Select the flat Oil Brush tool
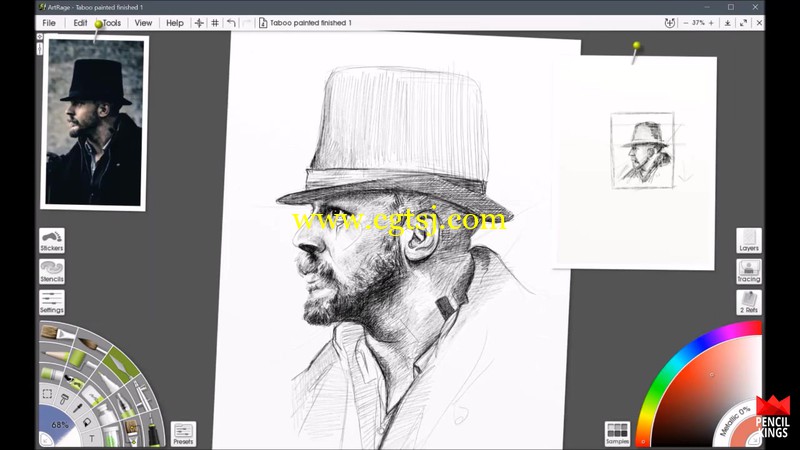 coord(57,333)
